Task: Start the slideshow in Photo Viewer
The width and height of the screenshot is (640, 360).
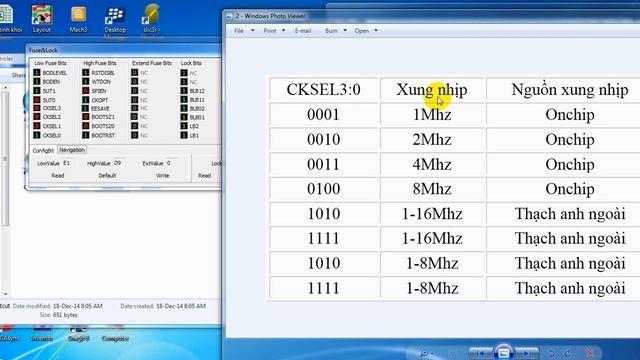Action: coord(503,352)
